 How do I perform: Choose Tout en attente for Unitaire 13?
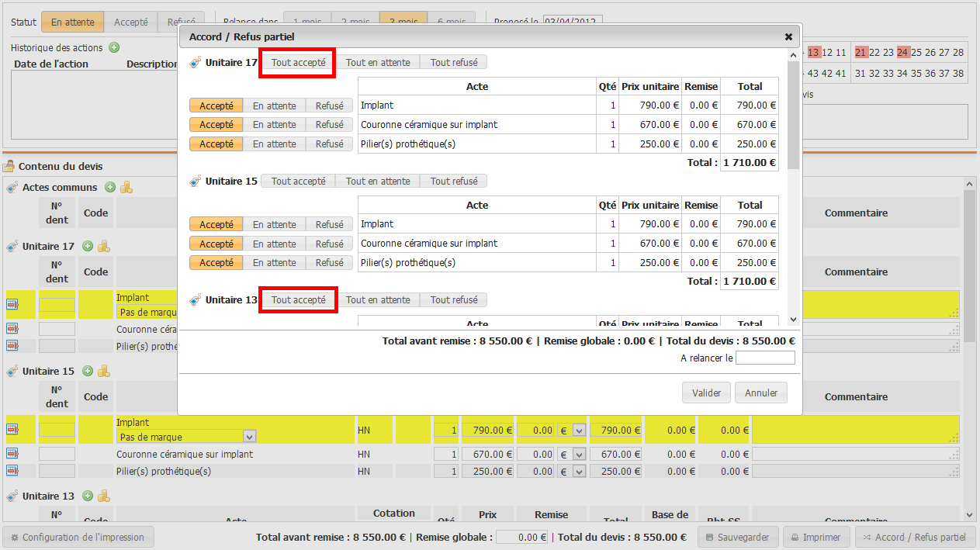pos(378,299)
